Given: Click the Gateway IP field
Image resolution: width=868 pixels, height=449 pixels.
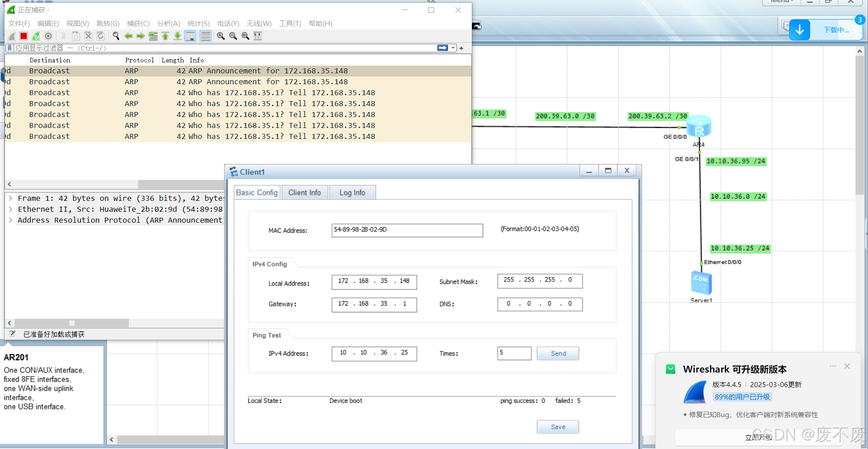Looking at the screenshot, I should (374, 305).
